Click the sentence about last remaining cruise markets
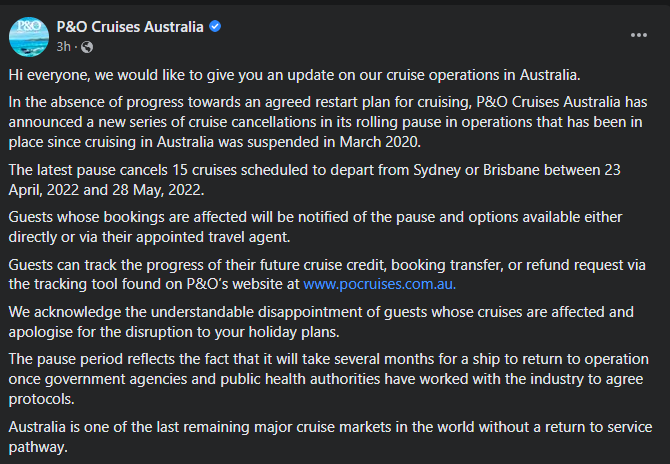 coord(330,437)
